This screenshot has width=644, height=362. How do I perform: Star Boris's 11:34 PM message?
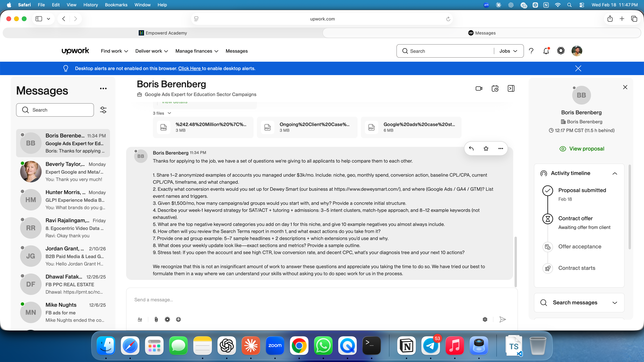pos(486,149)
